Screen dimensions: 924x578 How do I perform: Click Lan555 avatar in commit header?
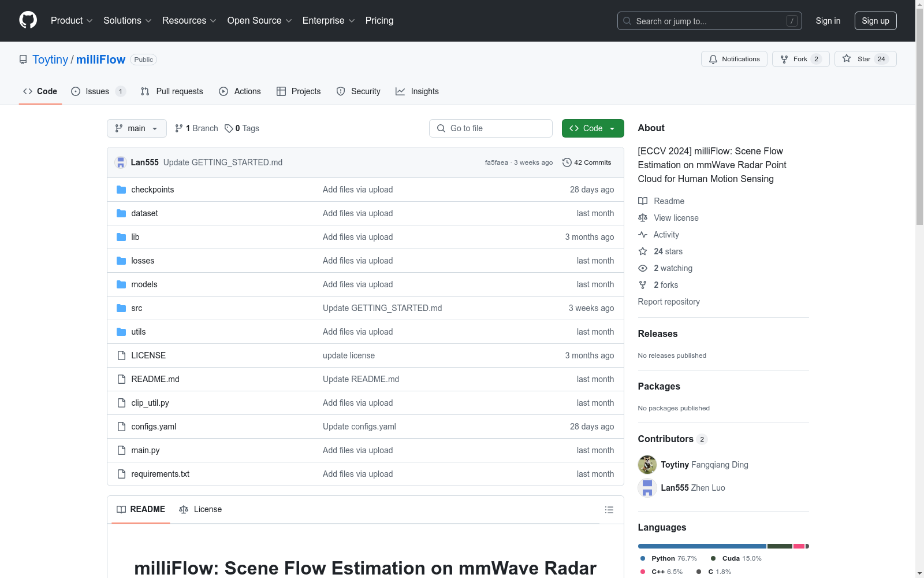coord(121,162)
